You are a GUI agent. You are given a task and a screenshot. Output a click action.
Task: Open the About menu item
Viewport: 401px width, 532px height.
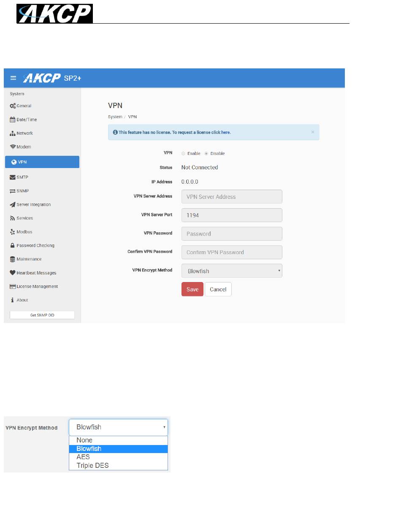(42, 300)
